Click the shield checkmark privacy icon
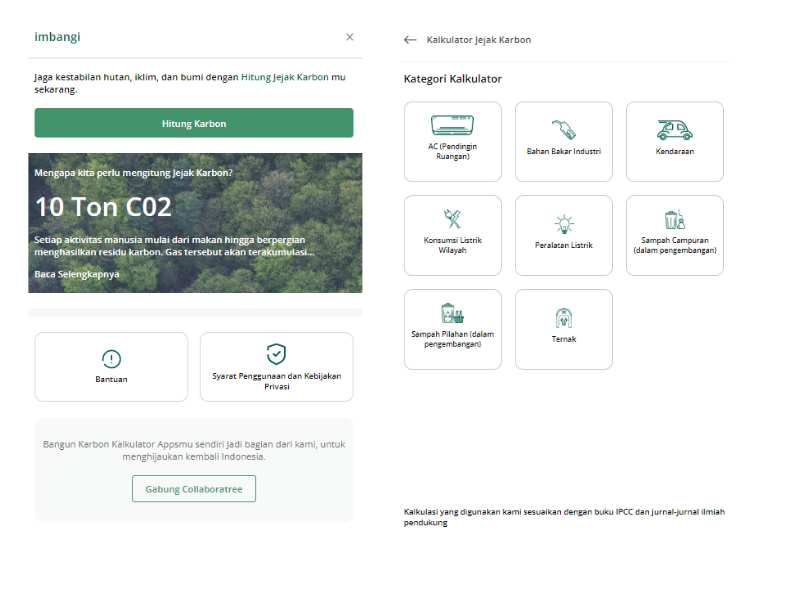 [276, 354]
